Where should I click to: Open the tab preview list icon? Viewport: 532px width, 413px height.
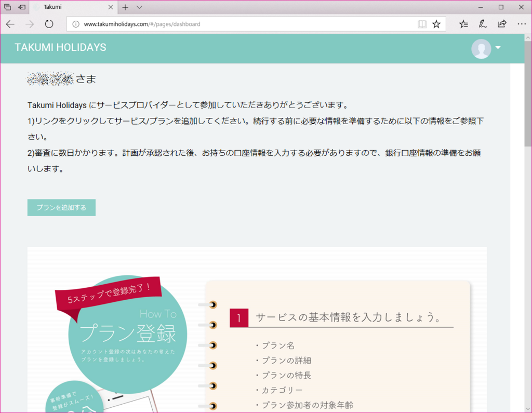(x=7, y=7)
